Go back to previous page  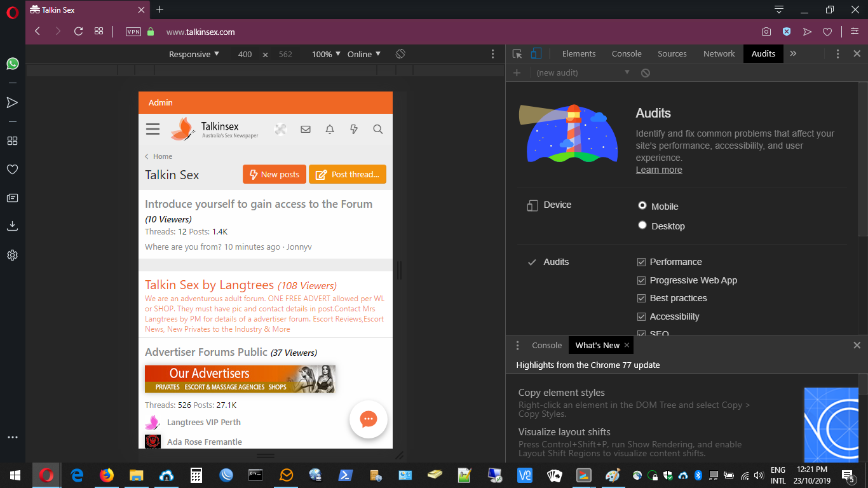pos(37,31)
